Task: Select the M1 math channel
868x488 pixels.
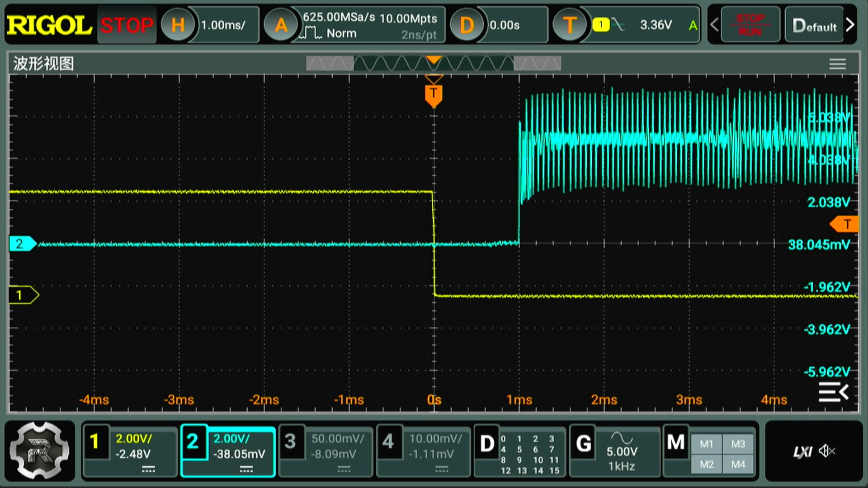Action: [x=706, y=444]
